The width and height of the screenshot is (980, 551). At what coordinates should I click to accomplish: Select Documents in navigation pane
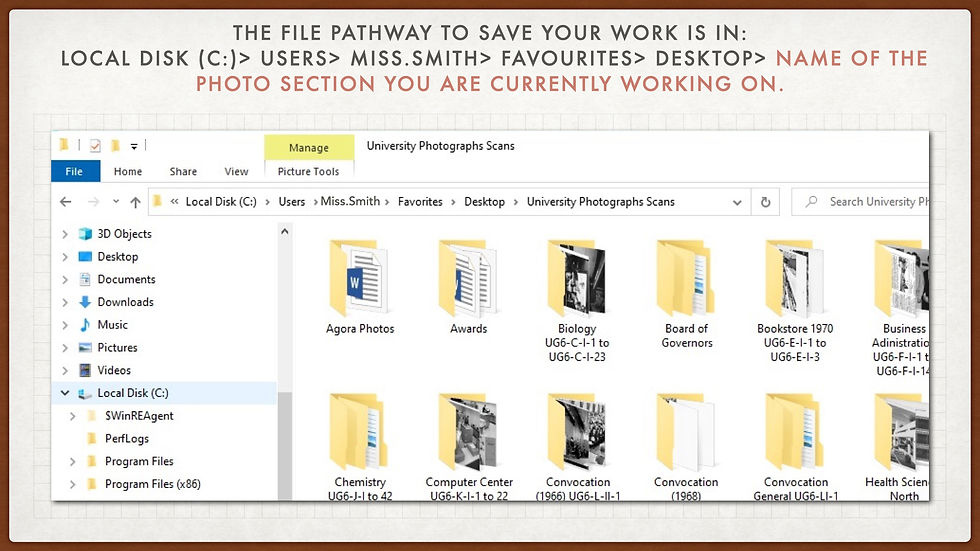(126, 279)
